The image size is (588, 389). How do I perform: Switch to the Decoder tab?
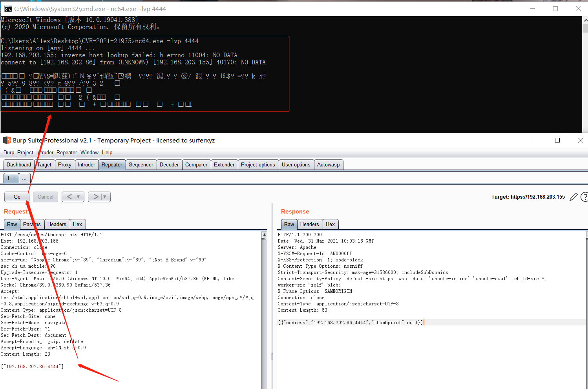[x=169, y=164]
